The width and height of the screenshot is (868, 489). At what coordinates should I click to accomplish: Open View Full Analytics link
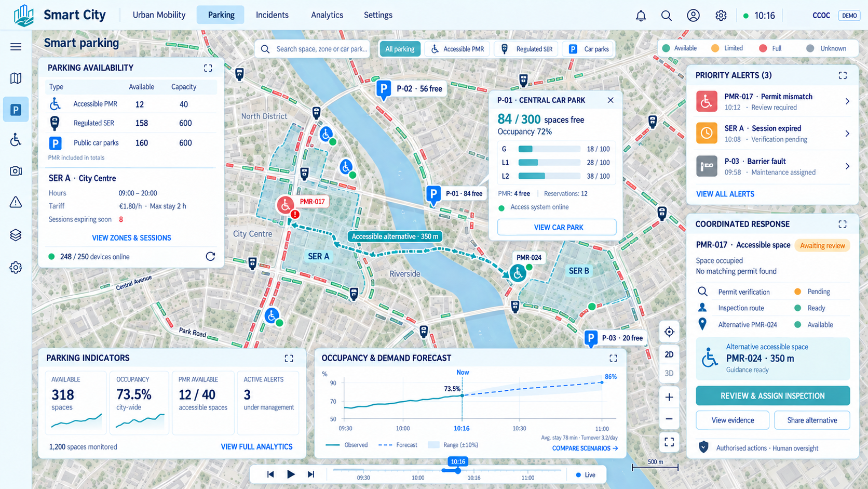[256, 446]
